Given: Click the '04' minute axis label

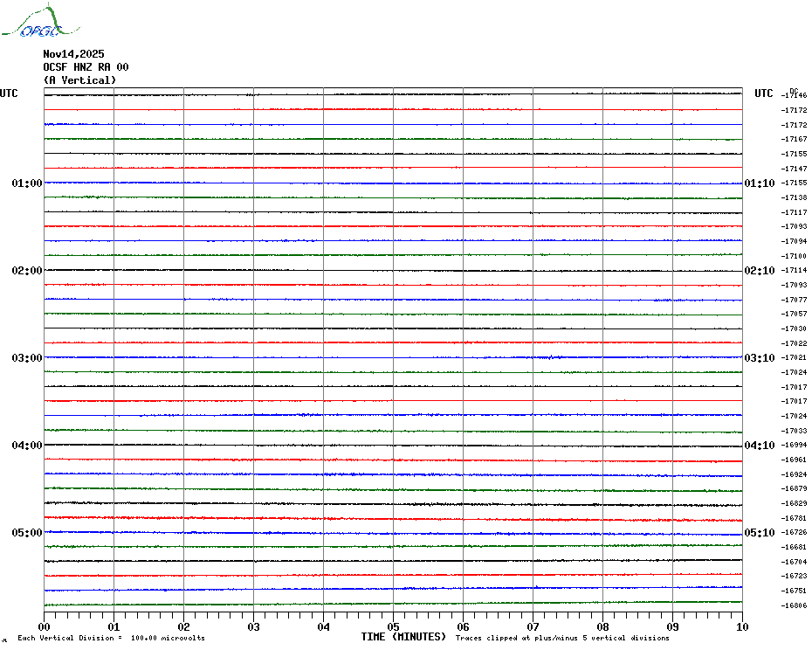Looking at the screenshot, I should pos(324,626).
